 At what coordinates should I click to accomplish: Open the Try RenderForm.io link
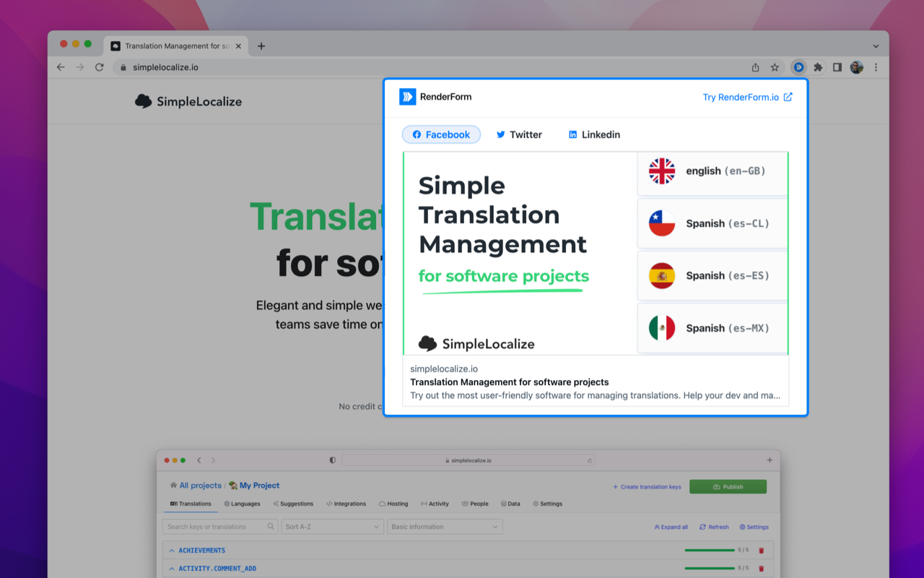(748, 97)
